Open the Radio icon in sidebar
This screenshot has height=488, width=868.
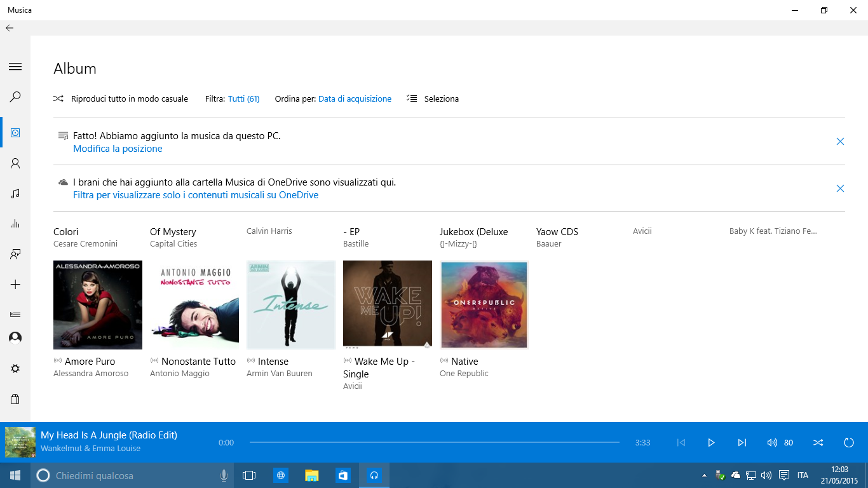pos(15,254)
